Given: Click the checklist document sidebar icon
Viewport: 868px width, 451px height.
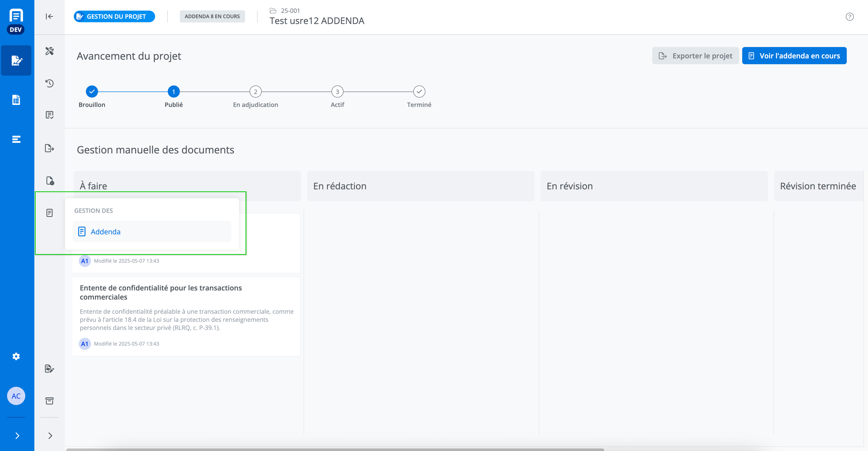Looking at the screenshot, I should tap(50, 115).
